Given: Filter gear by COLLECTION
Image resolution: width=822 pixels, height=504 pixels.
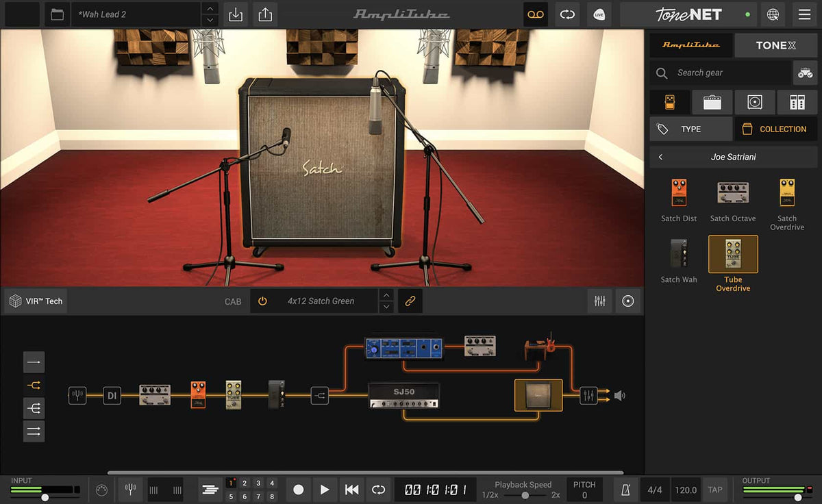Looking at the screenshot, I should pyautogui.click(x=775, y=129).
